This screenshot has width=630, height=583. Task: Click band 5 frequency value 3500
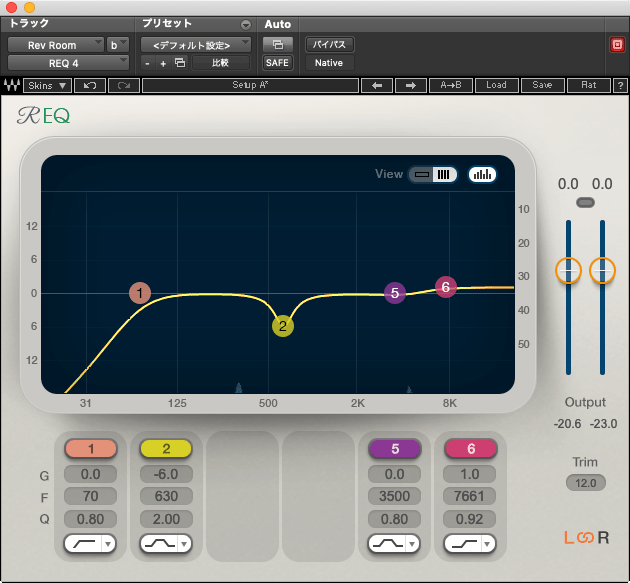click(x=394, y=496)
